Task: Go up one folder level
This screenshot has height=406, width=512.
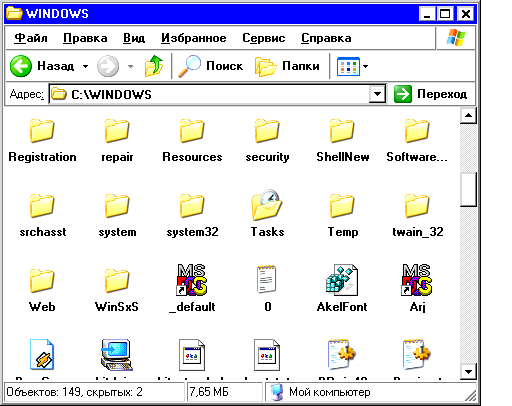Action: point(154,66)
